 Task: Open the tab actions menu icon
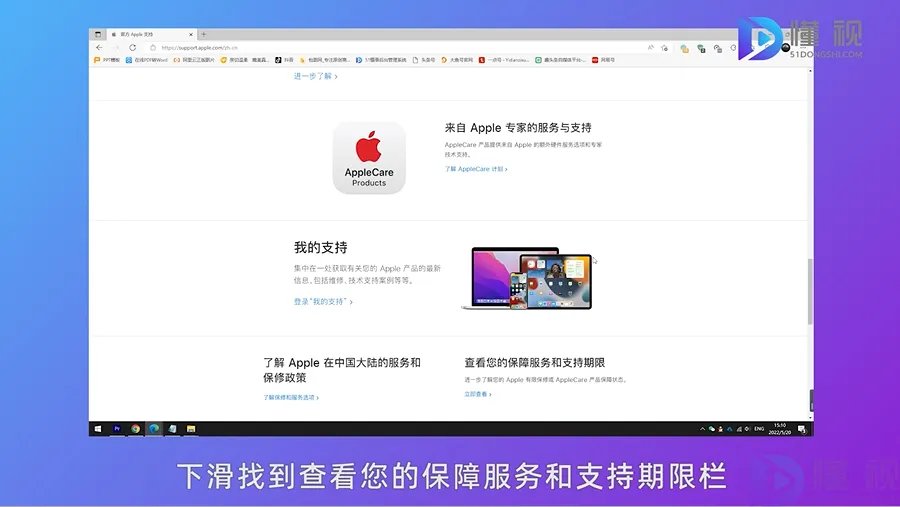pos(98,34)
